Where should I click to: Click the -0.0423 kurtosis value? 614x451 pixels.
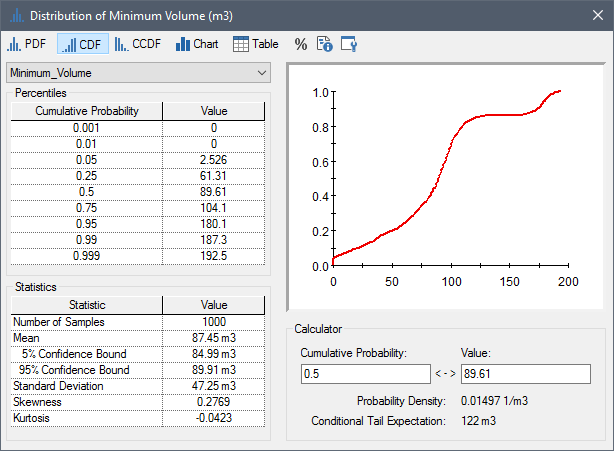[x=214, y=419]
